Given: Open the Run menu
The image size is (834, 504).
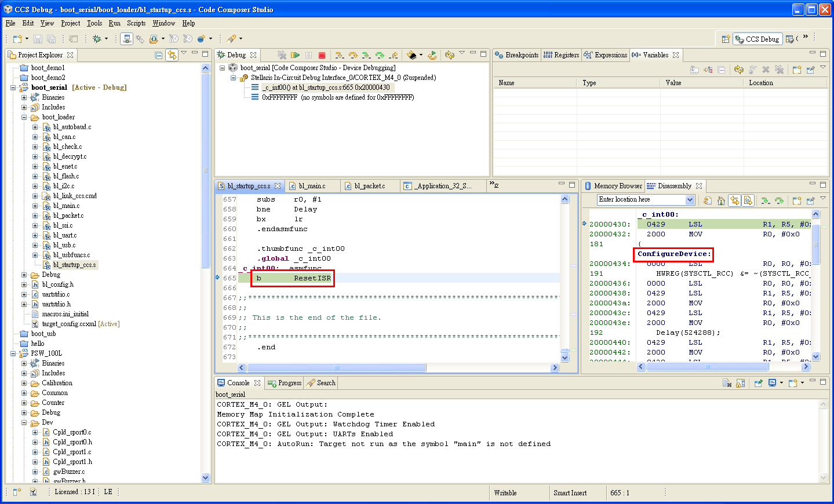Looking at the screenshot, I should 115,23.
